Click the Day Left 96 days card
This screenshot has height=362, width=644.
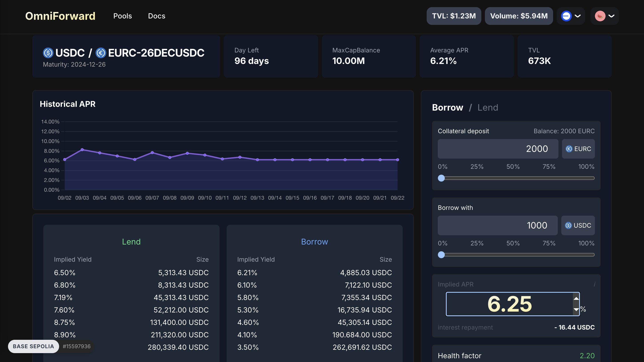click(x=271, y=56)
